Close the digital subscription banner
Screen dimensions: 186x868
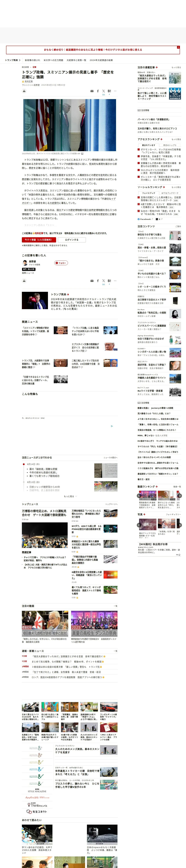click(x=178, y=47)
